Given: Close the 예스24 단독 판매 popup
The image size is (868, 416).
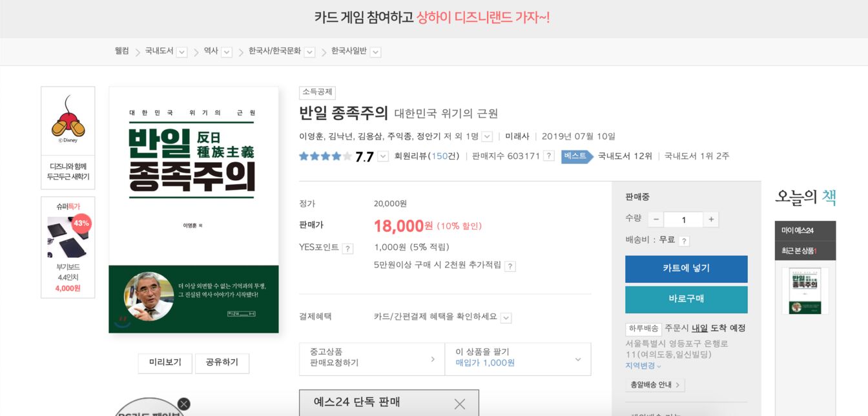Looking at the screenshot, I should 460,404.
